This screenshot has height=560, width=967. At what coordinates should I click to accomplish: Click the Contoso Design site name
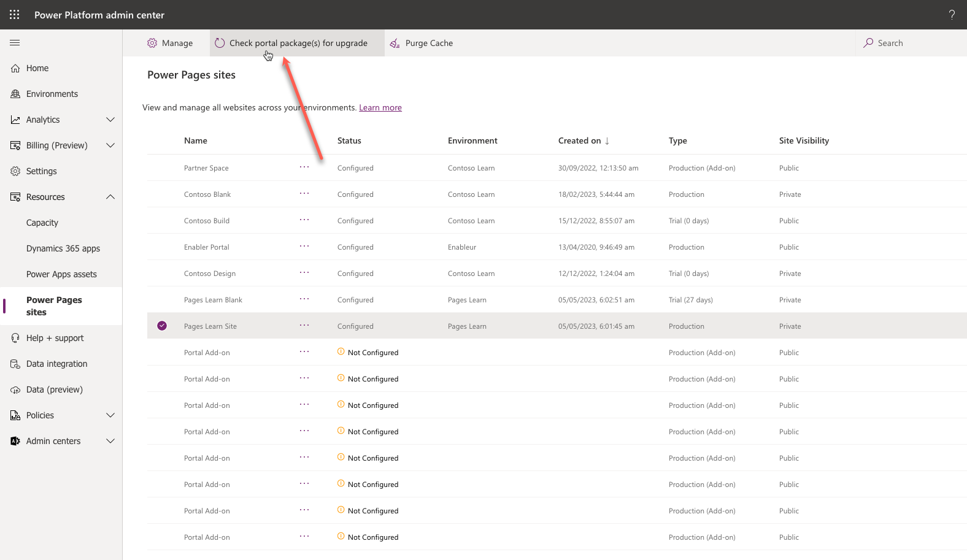pyautogui.click(x=210, y=274)
